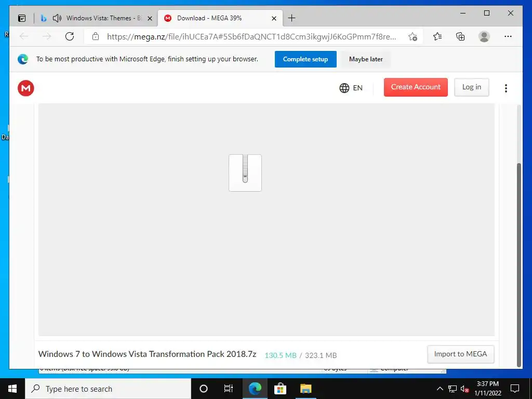Image resolution: width=532 pixels, height=399 pixels.
Task: Open a new browser tab
Action: (291, 18)
